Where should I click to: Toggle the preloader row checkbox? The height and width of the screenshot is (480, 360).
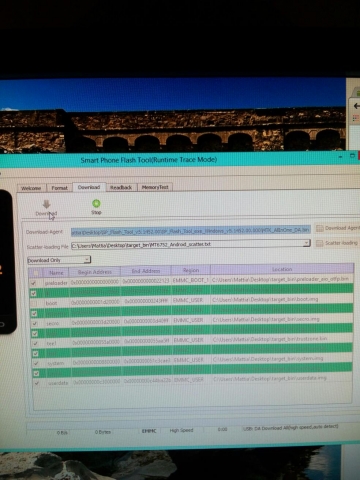[33, 283]
